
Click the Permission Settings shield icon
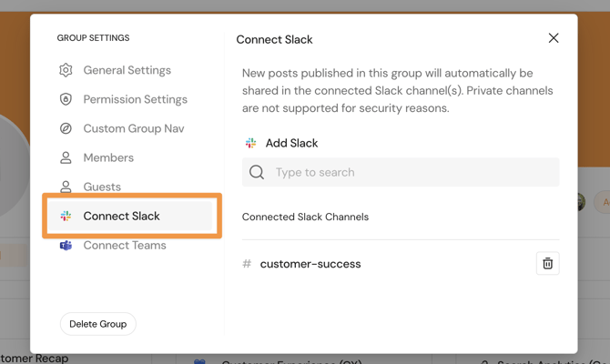click(x=66, y=99)
